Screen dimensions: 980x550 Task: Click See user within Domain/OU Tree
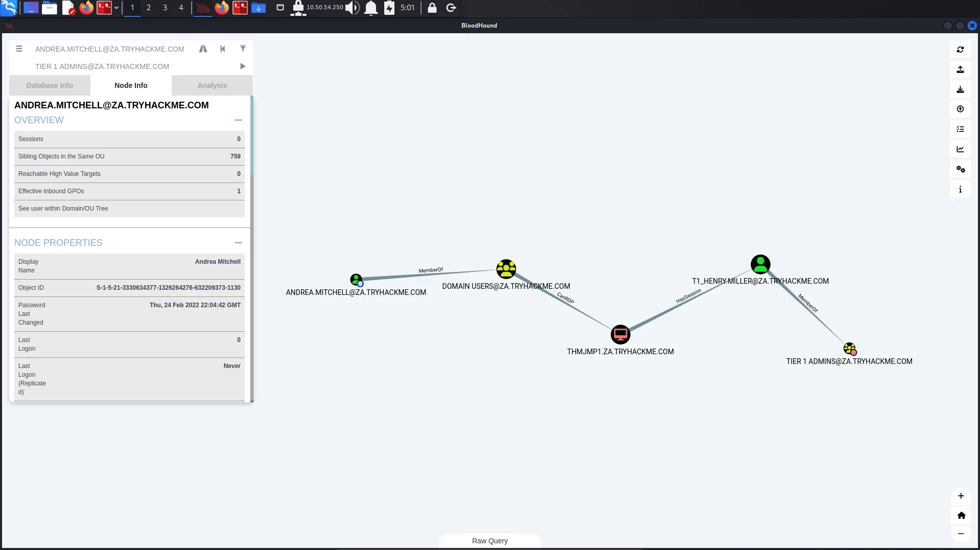(129, 209)
